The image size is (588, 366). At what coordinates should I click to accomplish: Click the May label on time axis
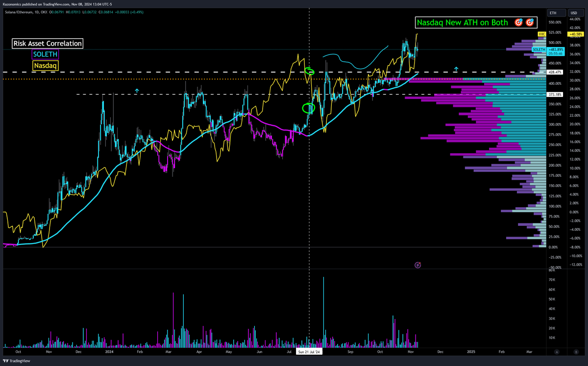click(229, 352)
